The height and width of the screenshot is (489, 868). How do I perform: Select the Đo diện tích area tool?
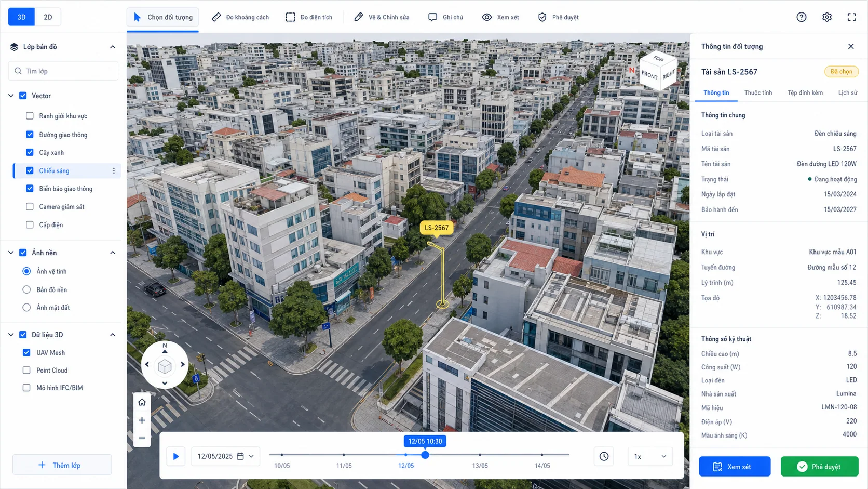pos(309,17)
